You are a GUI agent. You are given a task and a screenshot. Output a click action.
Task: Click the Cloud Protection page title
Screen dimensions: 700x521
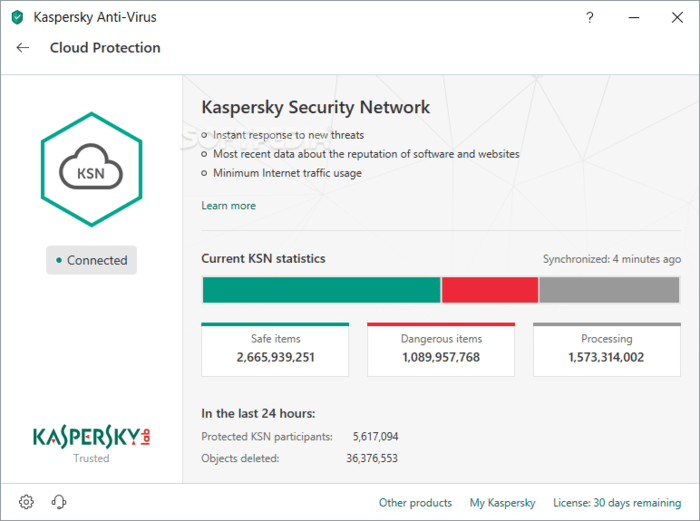[105, 47]
